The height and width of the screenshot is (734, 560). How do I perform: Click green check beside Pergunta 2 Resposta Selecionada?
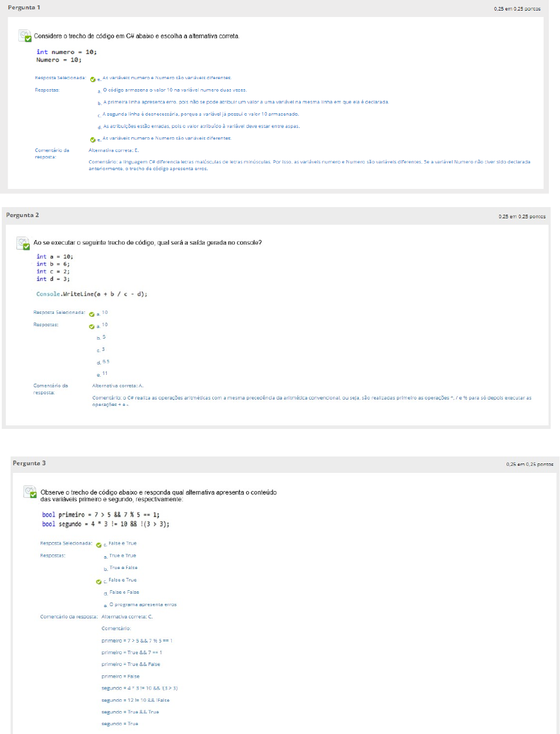[91, 314]
